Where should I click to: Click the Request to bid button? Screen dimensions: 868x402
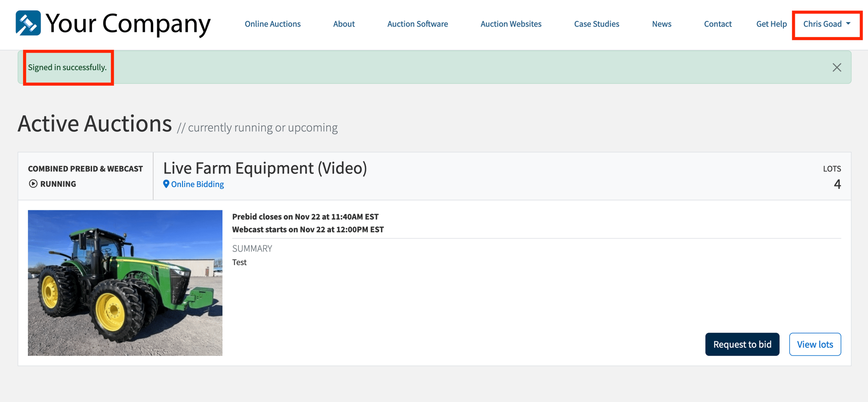coord(742,344)
